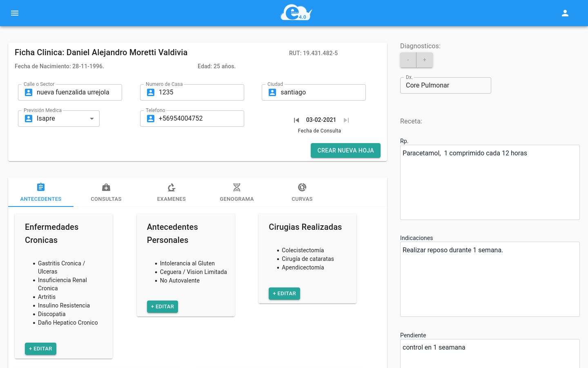Click the user account profile icon
Image resolution: width=588 pixels, height=368 pixels.
565,13
